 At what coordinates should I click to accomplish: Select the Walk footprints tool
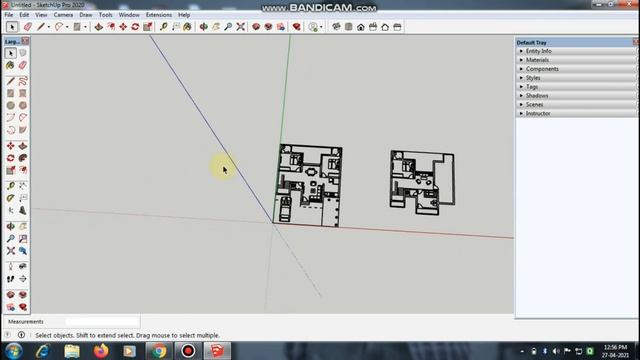11,279
